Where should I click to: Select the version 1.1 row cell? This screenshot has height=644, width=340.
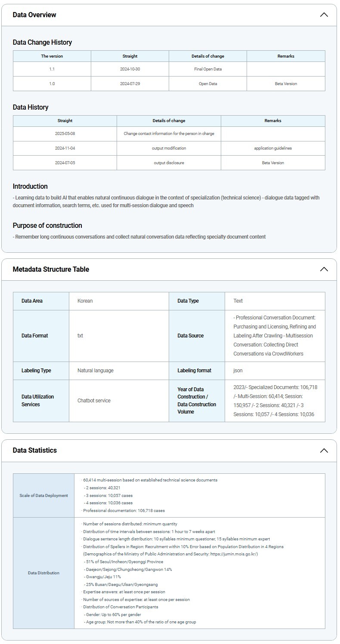point(52,69)
